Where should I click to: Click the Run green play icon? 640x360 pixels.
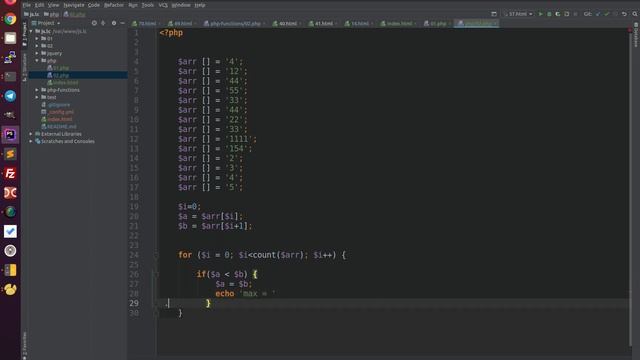coord(540,14)
